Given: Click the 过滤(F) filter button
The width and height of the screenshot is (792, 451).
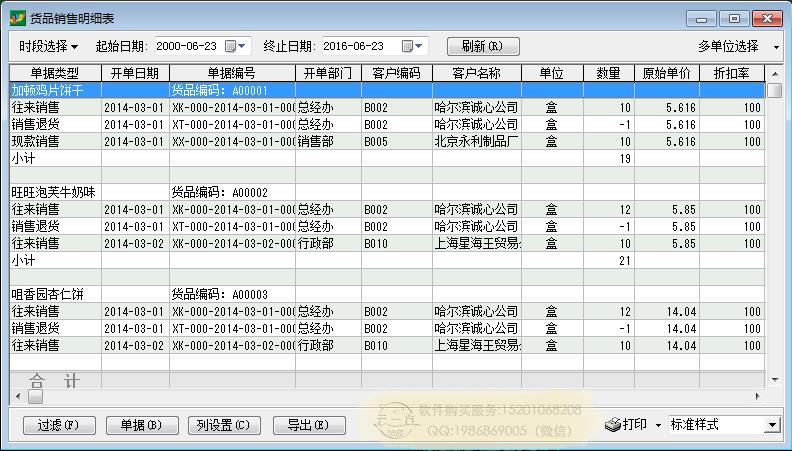Looking at the screenshot, I should 56,425.
